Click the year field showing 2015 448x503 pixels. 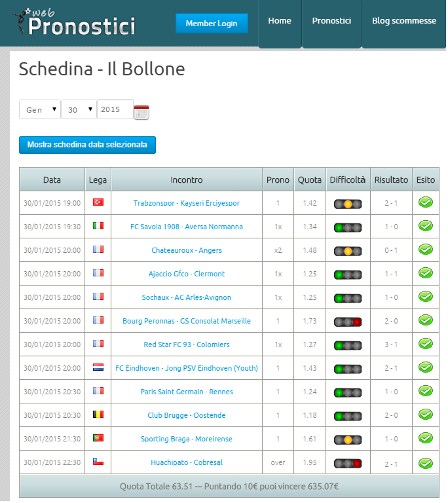click(x=115, y=109)
